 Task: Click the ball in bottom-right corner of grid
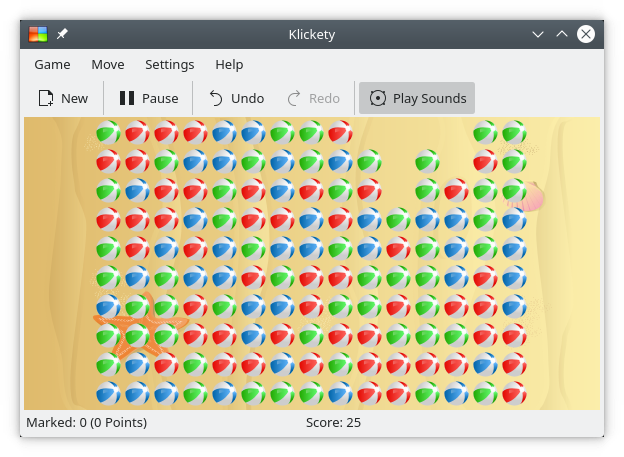[x=514, y=392]
